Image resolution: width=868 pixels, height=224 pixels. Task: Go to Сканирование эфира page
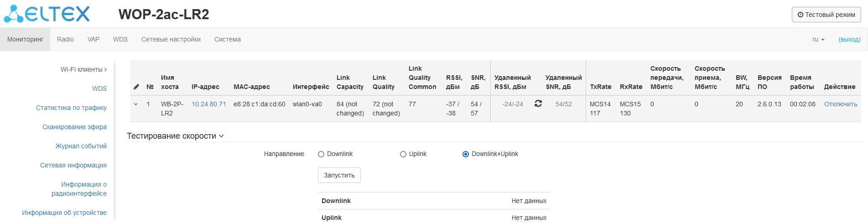[x=74, y=127]
